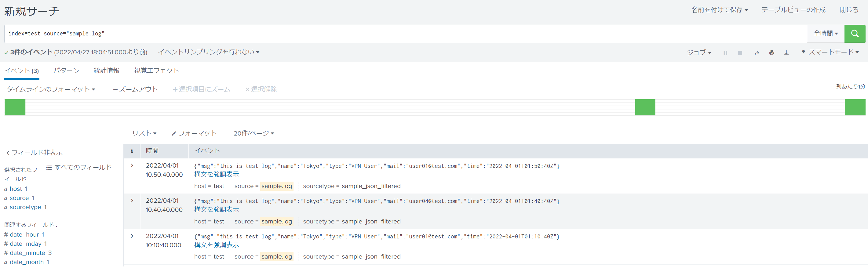The image size is (868, 268).
Task: Open the 20件/ページ dropdown
Action: (x=254, y=133)
